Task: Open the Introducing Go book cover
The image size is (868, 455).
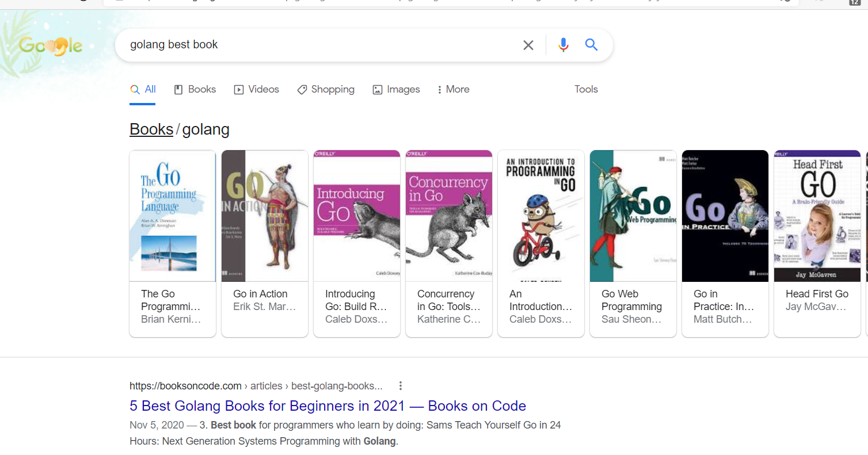Action: click(x=357, y=216)
